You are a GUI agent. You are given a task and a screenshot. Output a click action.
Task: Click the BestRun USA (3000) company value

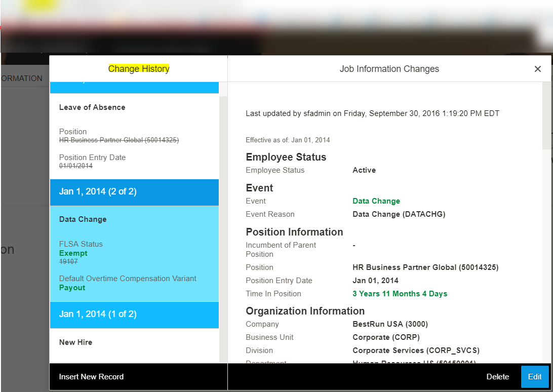390,324
